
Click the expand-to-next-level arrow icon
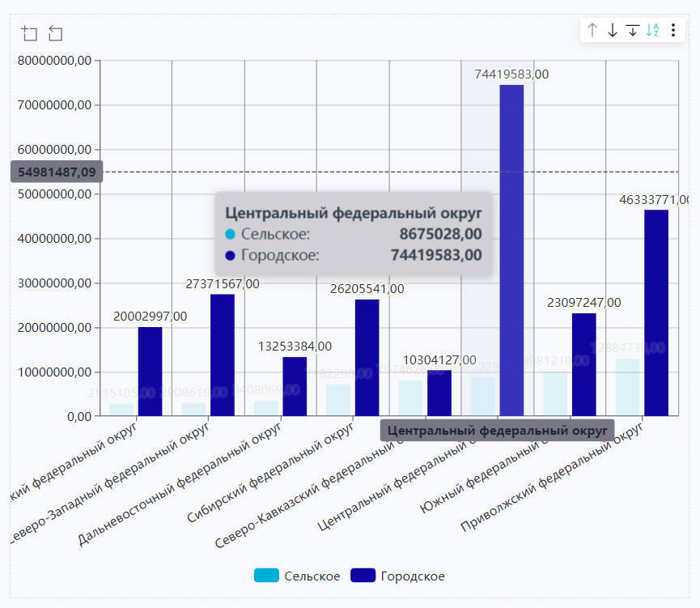(633, 31)
